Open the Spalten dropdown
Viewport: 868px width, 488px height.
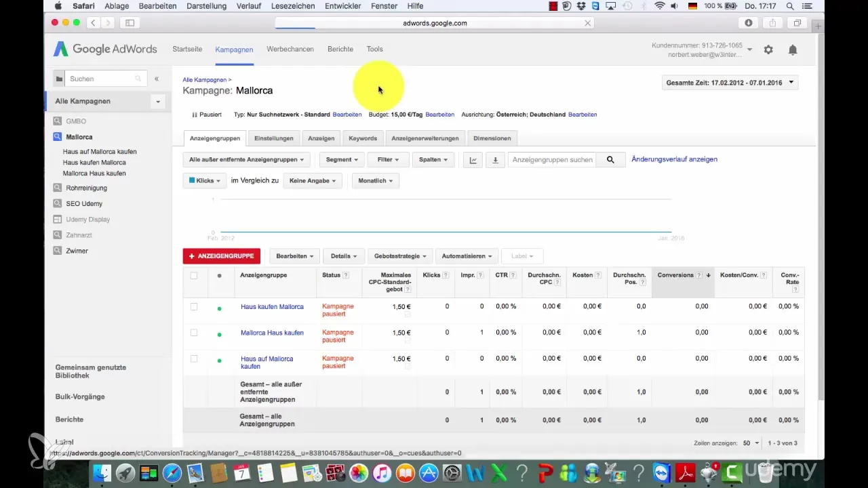tap(433, 160)
